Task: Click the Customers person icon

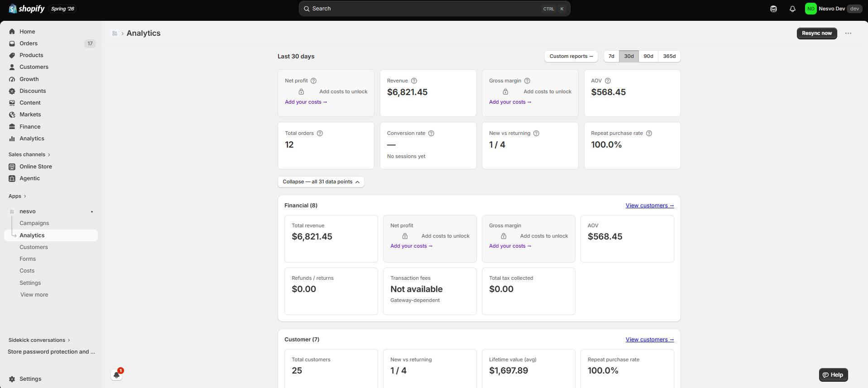Action: point(12,67)
